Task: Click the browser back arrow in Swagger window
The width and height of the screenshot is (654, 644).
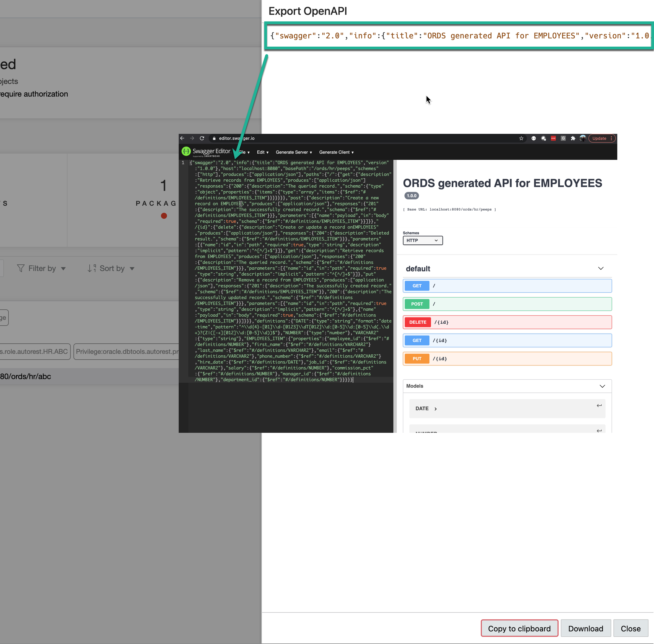Action: (182, 138)
